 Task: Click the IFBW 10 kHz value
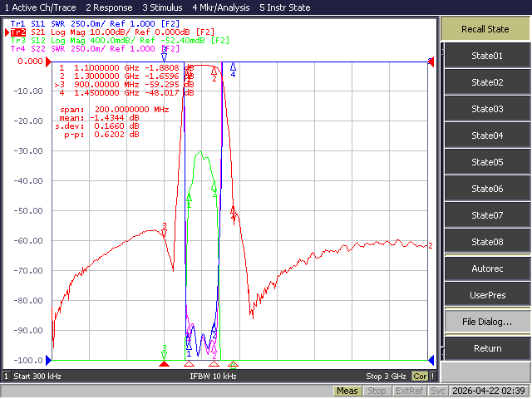point(213,376)
